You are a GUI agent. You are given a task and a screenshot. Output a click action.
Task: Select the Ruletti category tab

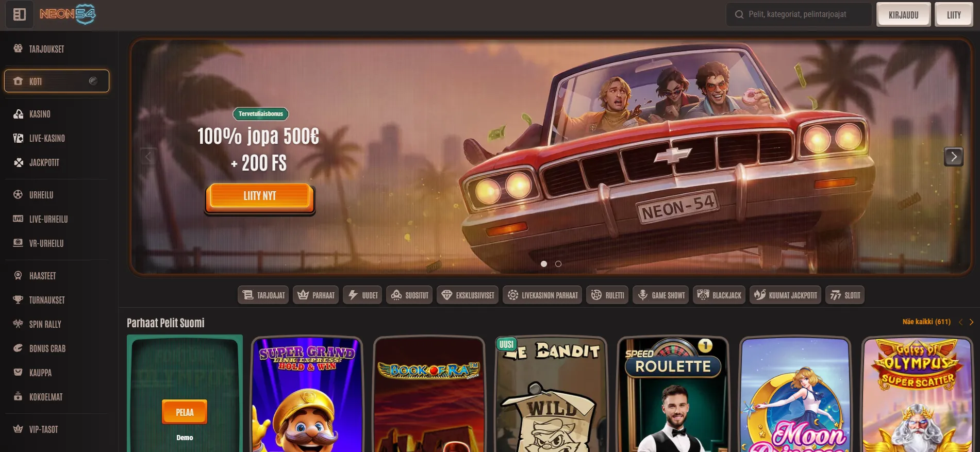(607, 295)
